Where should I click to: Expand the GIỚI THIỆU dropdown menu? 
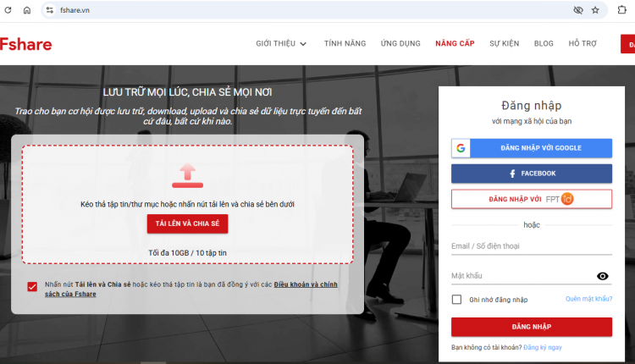(x=281, y=43)
